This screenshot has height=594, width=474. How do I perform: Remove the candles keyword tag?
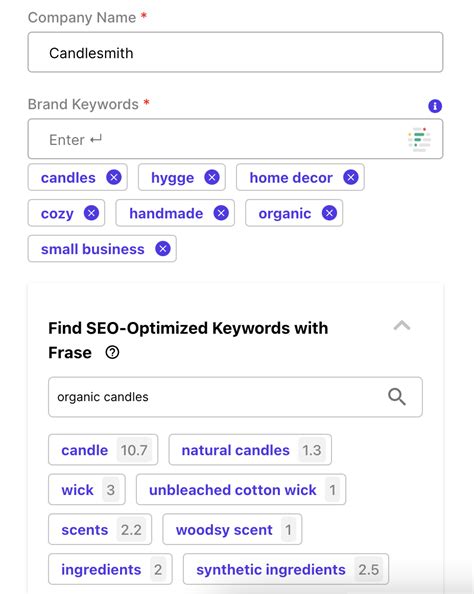pyautogui.click(x=114, y=177)
